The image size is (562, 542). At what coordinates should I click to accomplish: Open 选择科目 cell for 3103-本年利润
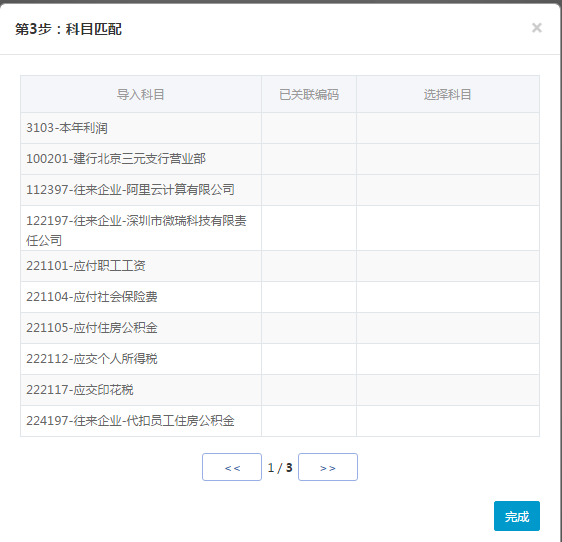(448, 128)
